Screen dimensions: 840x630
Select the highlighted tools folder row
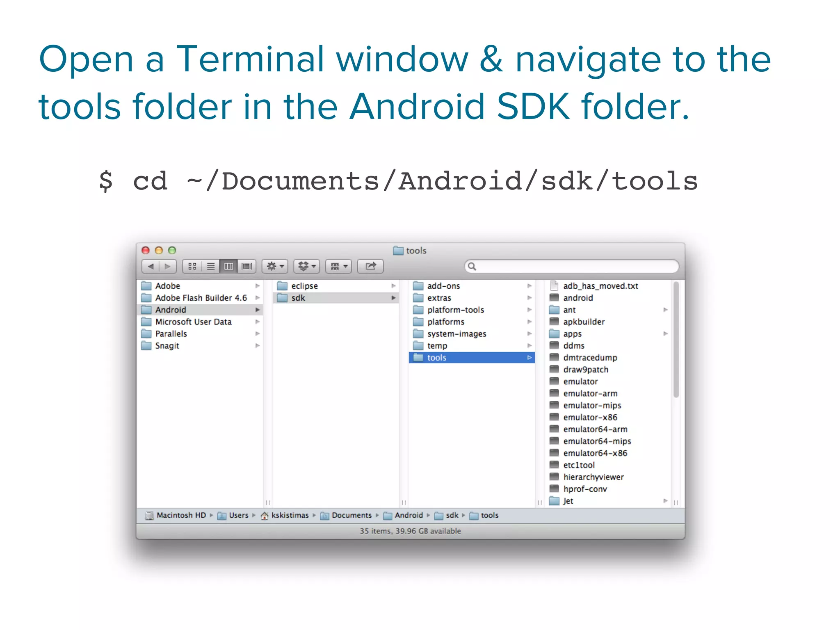pyautogui.click(x=472, y=357)
